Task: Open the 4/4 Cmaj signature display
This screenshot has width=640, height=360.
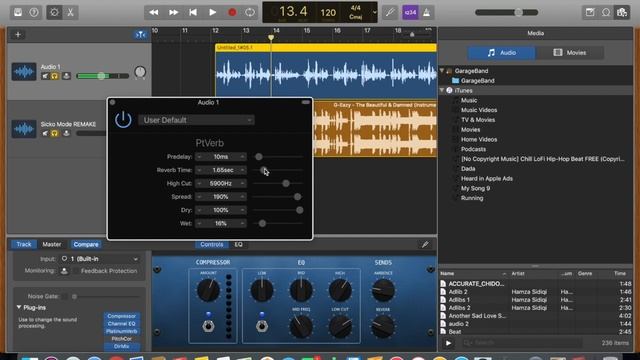Action: coord(356,12)
